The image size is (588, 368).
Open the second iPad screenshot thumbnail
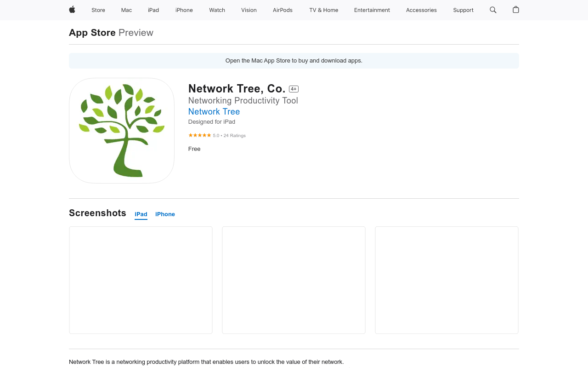point(294,280)
